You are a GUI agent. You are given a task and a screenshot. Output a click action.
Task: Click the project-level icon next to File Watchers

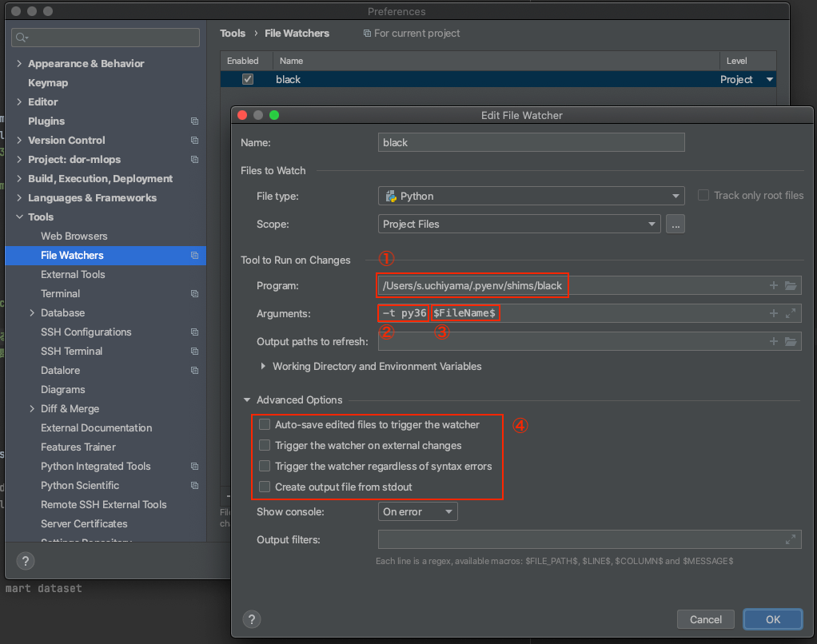(194, 255)
